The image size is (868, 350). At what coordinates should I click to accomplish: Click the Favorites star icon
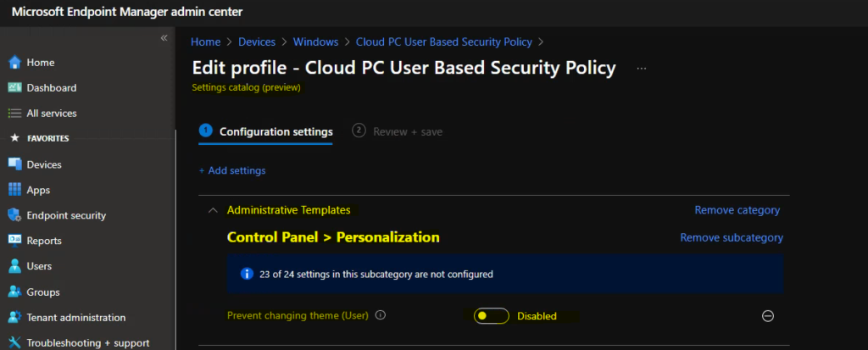pyautogui.click(x=15, y=138)
